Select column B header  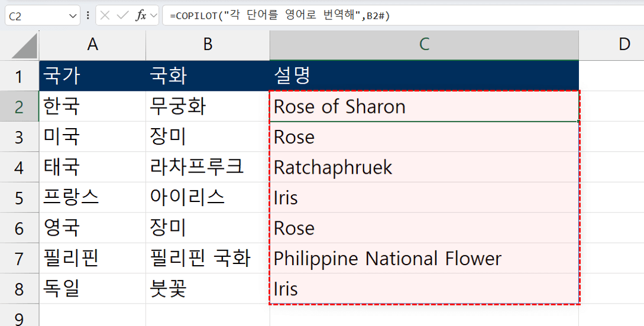pyautogui.click(x=208, y=44)
